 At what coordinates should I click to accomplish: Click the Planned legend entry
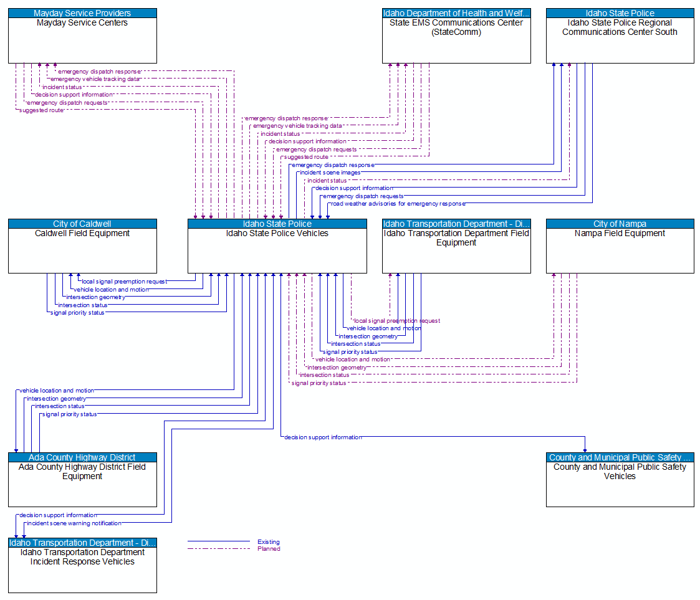[x=269, y=549]
